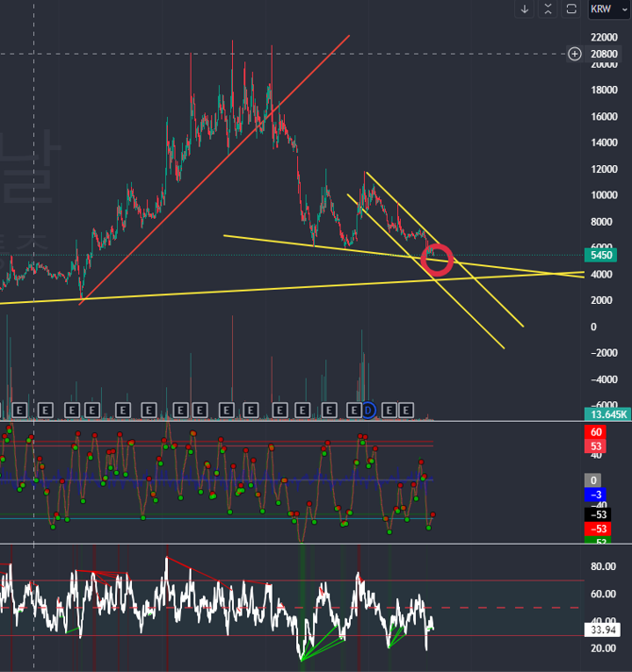This screenshot has height=672, width=632.
Task: Click the downward arrow icon beside the collapse button
Action: (x=524, y=9)
